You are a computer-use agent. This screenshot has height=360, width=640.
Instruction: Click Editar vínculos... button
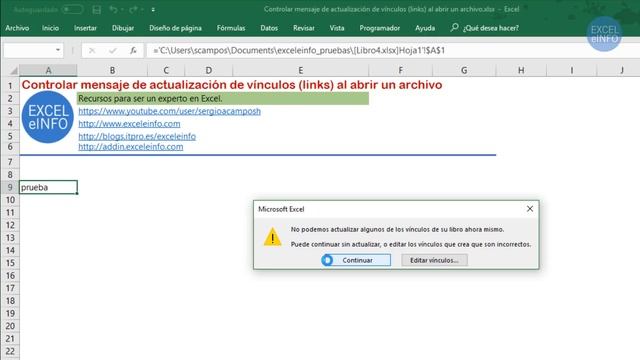(434, 260)
